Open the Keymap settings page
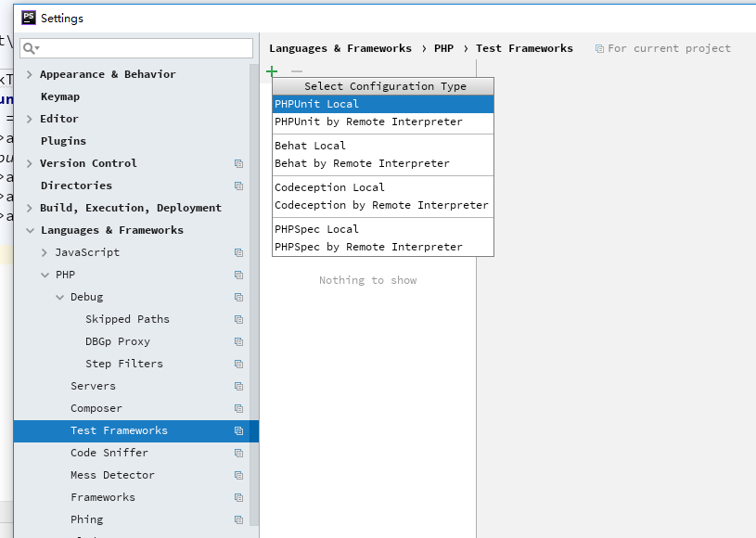Viewport: 756px width, 538px height. pos(60,96)
